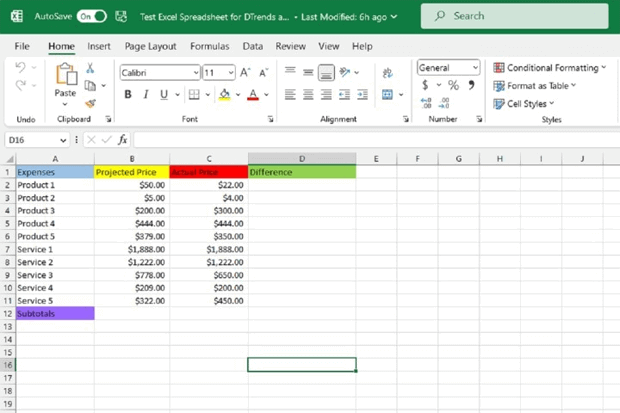Click the Format as Table button
Viewport: 620px width, 413px height.
[535, 86]
